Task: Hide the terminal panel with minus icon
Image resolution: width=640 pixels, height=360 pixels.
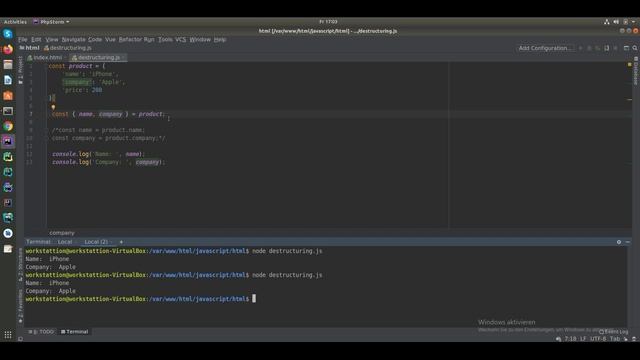Action: pos(628,242)
